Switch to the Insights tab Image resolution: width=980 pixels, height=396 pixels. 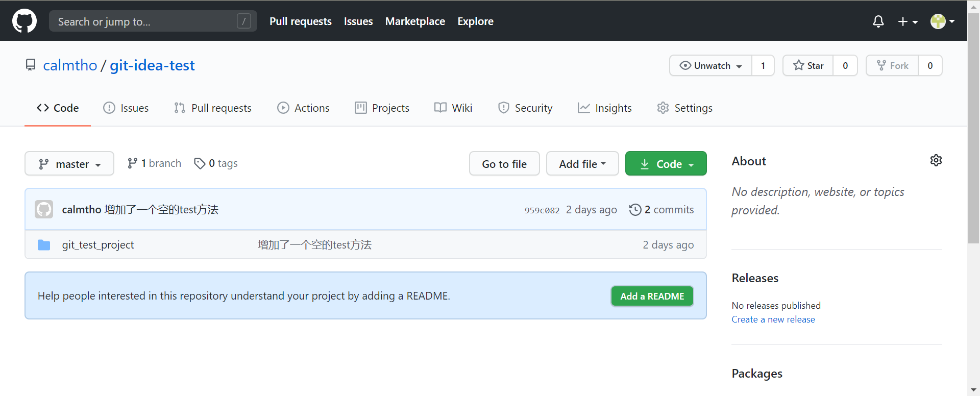pos(605,108)
